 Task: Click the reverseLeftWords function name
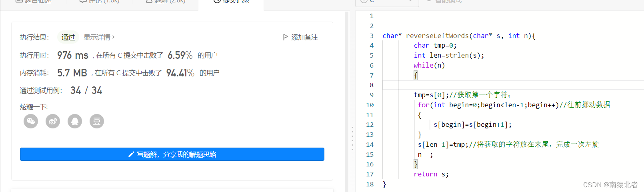(x=437, y=36)
